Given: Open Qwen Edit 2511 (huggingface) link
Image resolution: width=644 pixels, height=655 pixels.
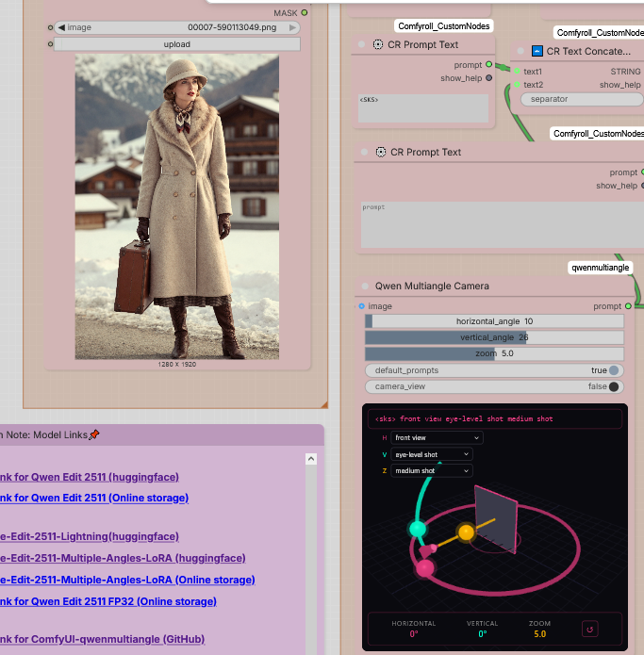Looking at the screenshot, I should point(90,477).
